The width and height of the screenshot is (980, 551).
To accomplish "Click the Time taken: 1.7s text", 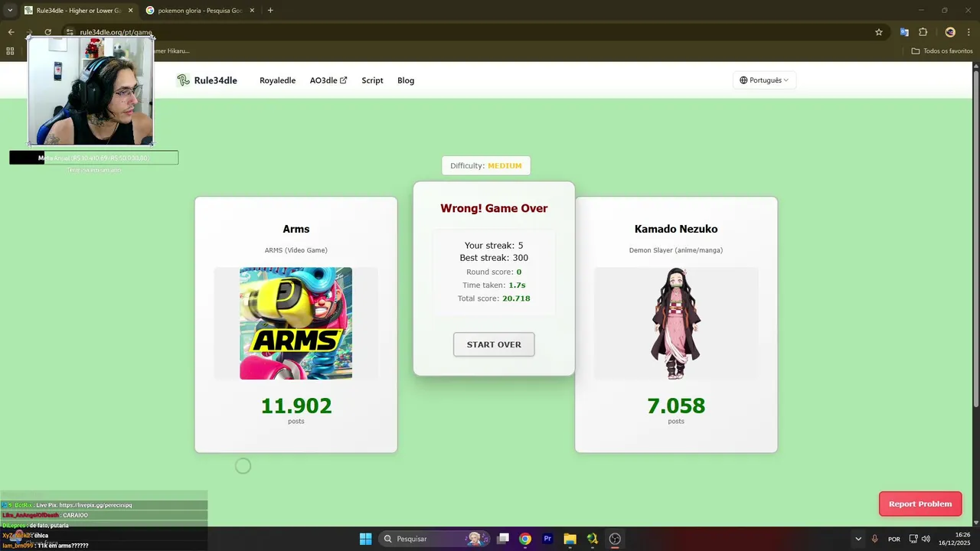I will click(494, 285).
